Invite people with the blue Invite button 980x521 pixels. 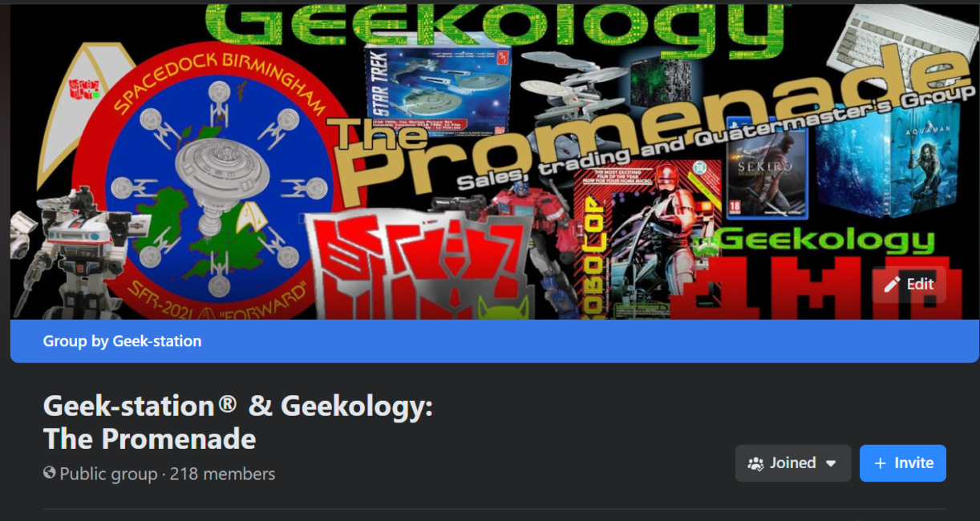click(903, 463)
